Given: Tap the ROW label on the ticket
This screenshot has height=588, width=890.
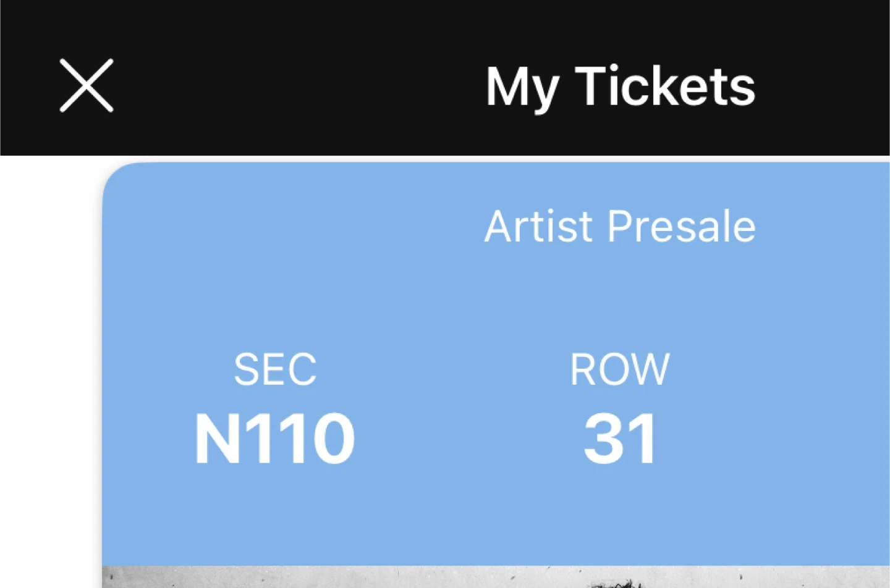Looking at the screenshot, I should (620, 369).
